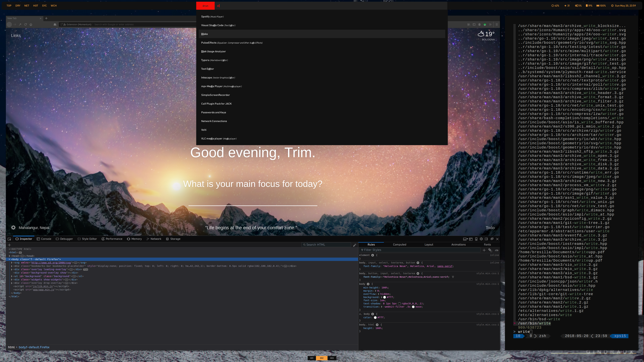Toggle pseudo-class panel in Rules
Image resolution: width=644 pixels, height=362 pixels.
pyautogui.click(x=490, y=250)
